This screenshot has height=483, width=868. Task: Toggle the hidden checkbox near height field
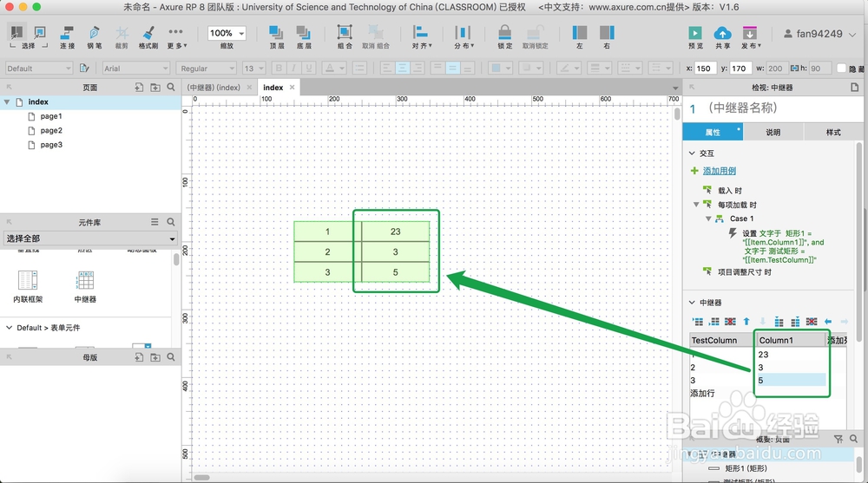(841, 68)
